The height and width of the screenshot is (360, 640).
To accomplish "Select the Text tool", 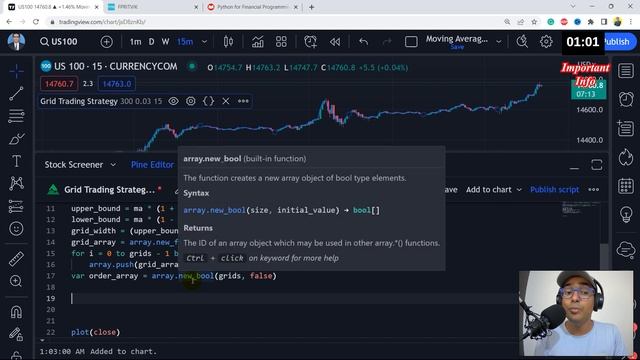I will [16, 161].
